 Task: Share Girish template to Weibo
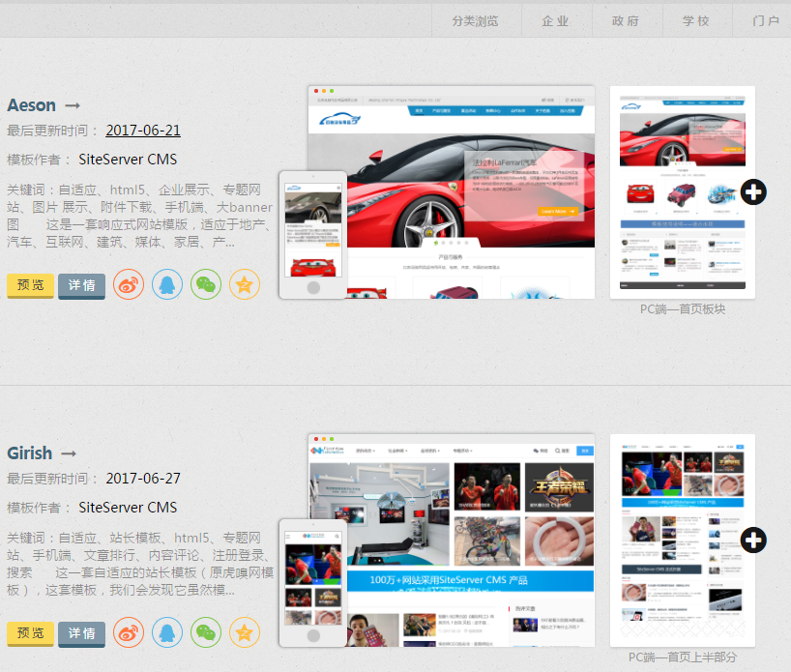pos(129,632)
